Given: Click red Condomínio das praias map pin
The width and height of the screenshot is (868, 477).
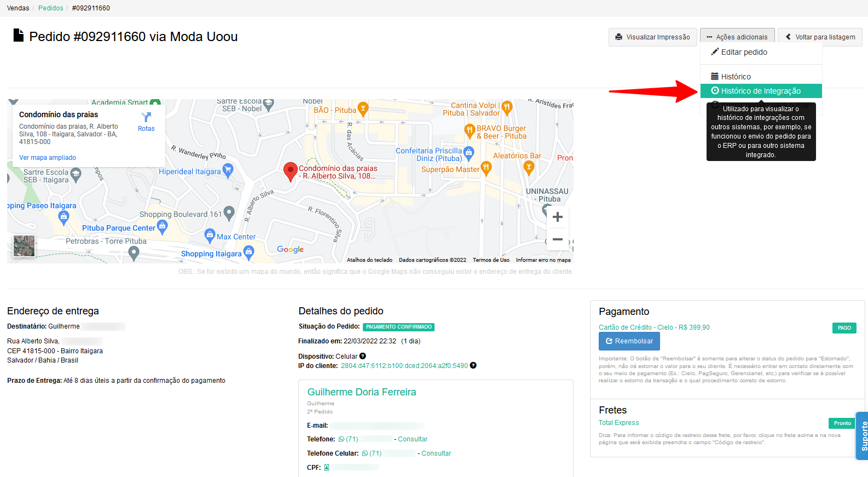Looking at the screenshot, I should click(290, 171).
